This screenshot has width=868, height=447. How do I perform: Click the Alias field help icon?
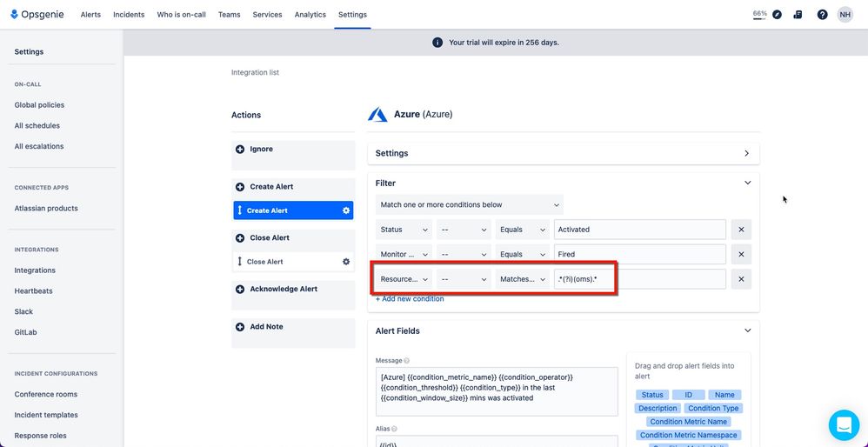(394, 429)
